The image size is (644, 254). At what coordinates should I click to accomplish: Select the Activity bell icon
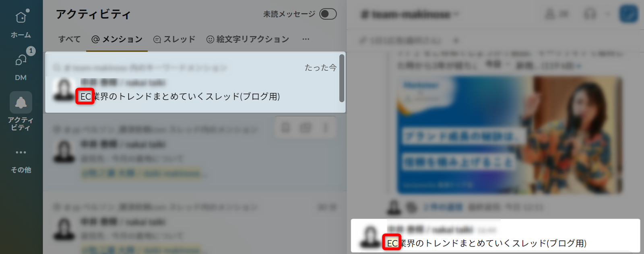21,102
